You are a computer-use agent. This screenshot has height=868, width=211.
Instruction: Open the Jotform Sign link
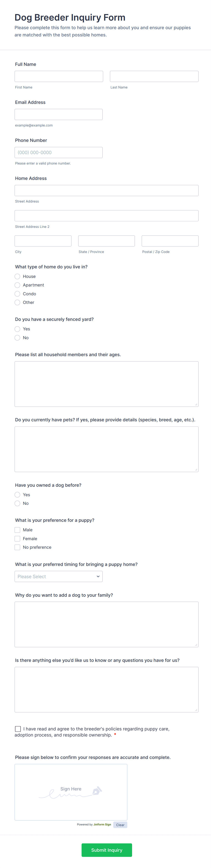coord(102,825)
